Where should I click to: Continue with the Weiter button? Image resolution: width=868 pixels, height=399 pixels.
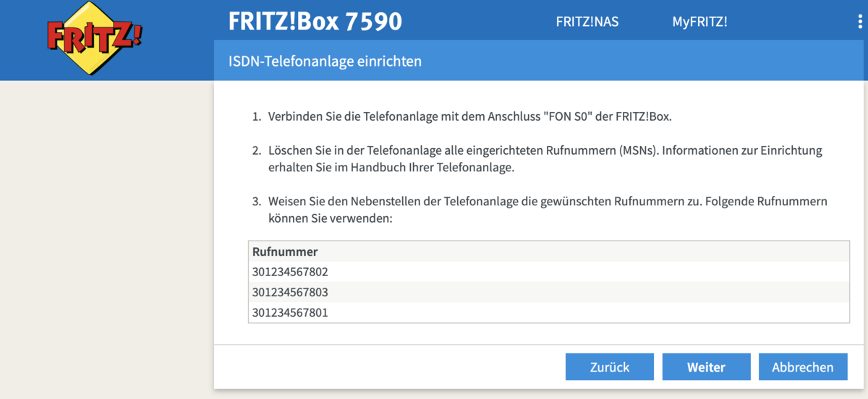click(706, 367)
